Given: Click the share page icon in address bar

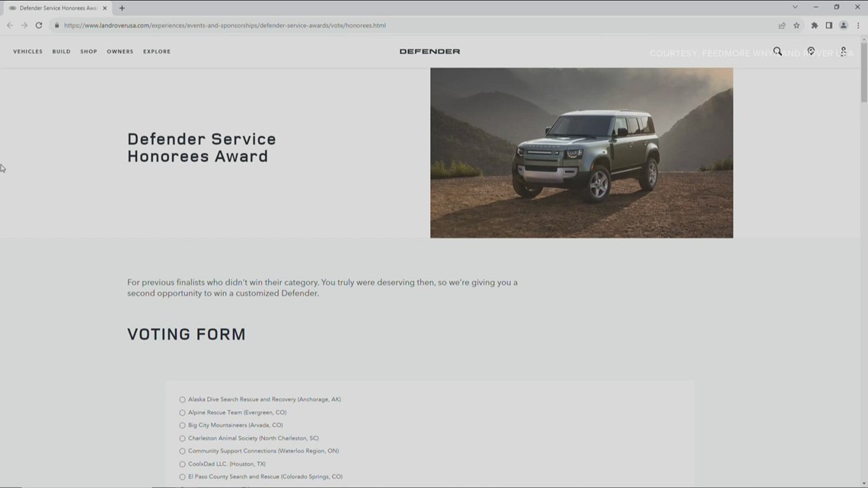Looking at the screenshot, I should pos(782,25).
